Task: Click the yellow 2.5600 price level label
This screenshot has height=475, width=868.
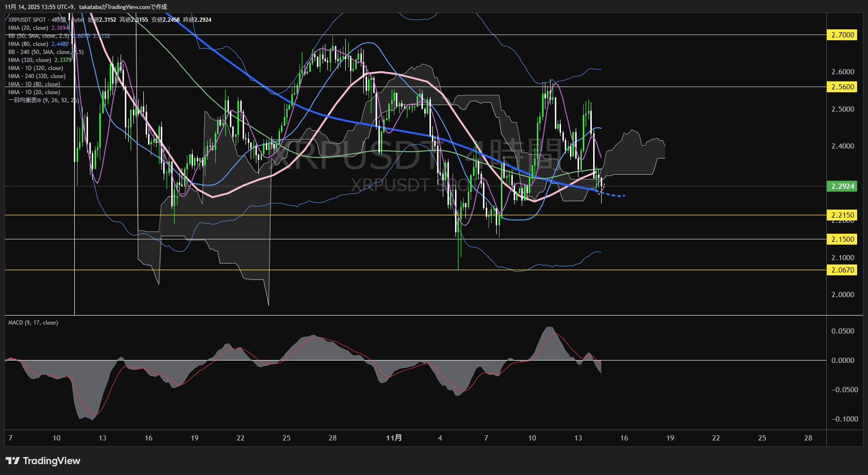Action: [x=842, y=87]
